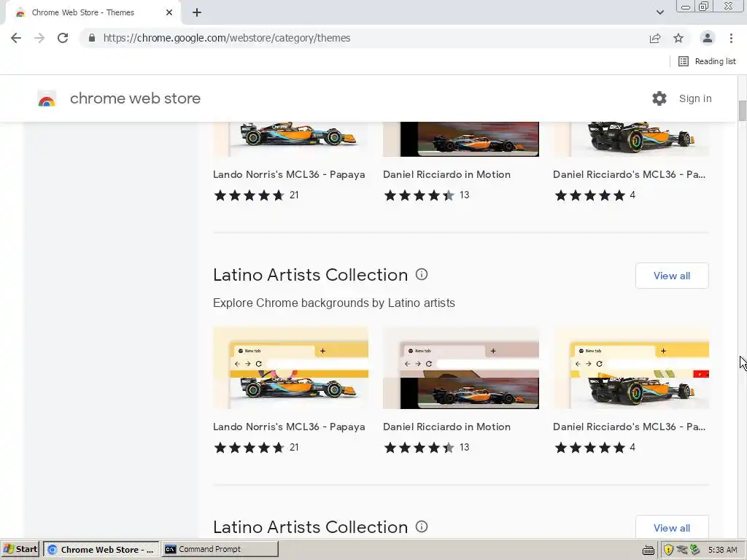The image size is (747, 560).
Task: Click top row Lando Norris's MCL36 - Papaya title
Action: (289, 174)
